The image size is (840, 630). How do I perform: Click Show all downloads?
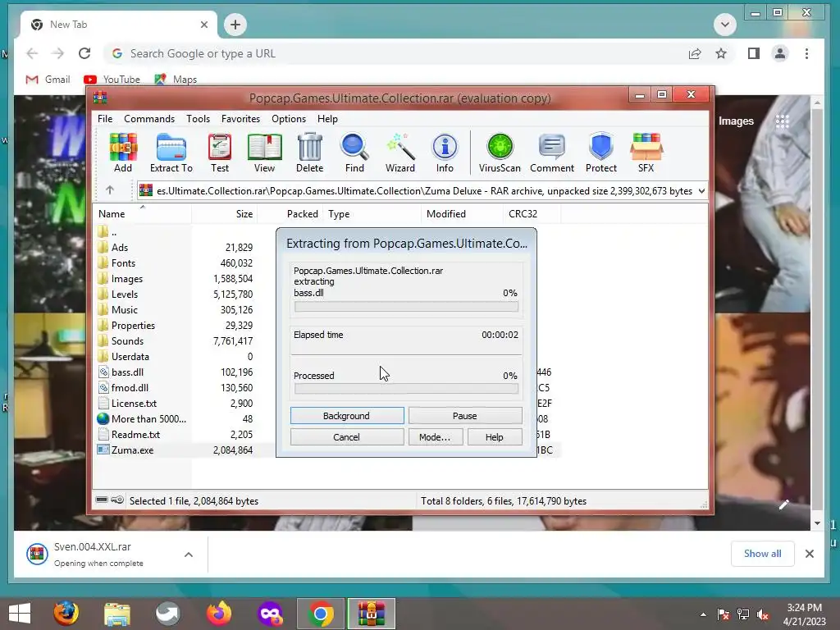tap(762, 554)
